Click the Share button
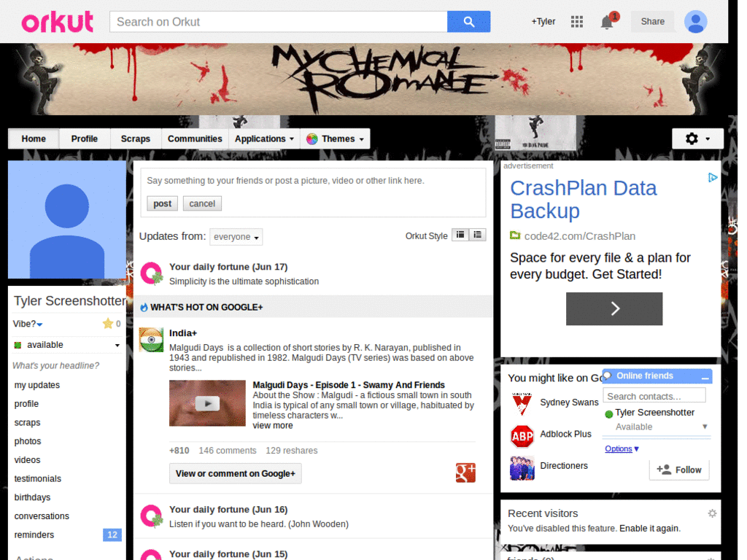This screenshot has height=560, width=747. (652, 21)
